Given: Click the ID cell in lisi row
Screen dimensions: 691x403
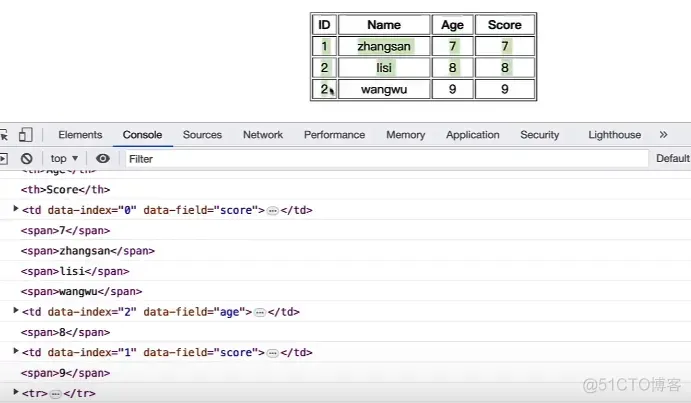Looking at the screenshot, I should pos(324,67).
